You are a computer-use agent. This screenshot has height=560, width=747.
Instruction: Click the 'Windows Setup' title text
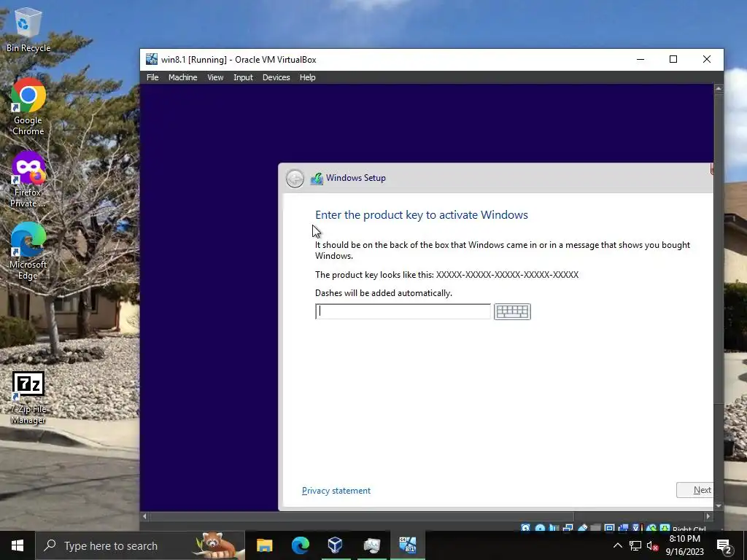pyautogui.click(x=356, y=178)
